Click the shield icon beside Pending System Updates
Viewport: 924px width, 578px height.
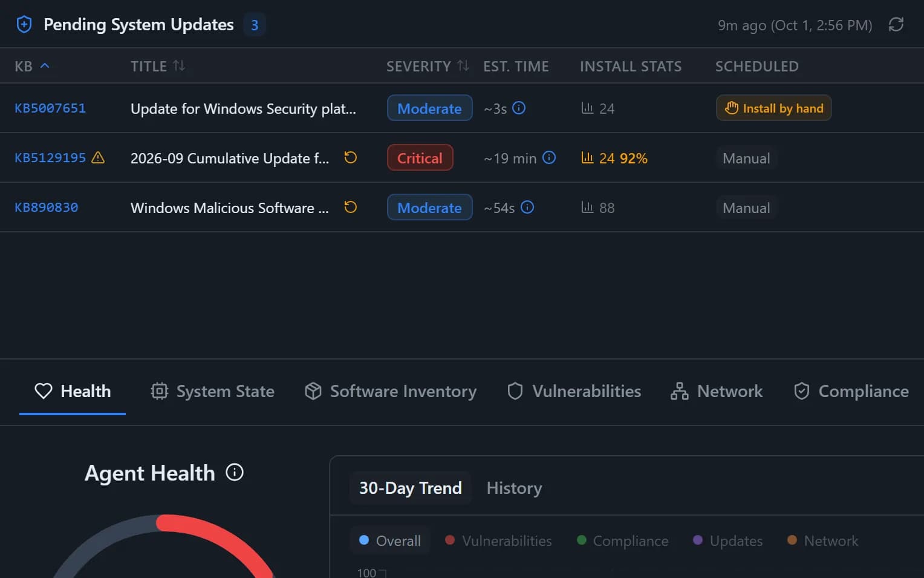24,25
